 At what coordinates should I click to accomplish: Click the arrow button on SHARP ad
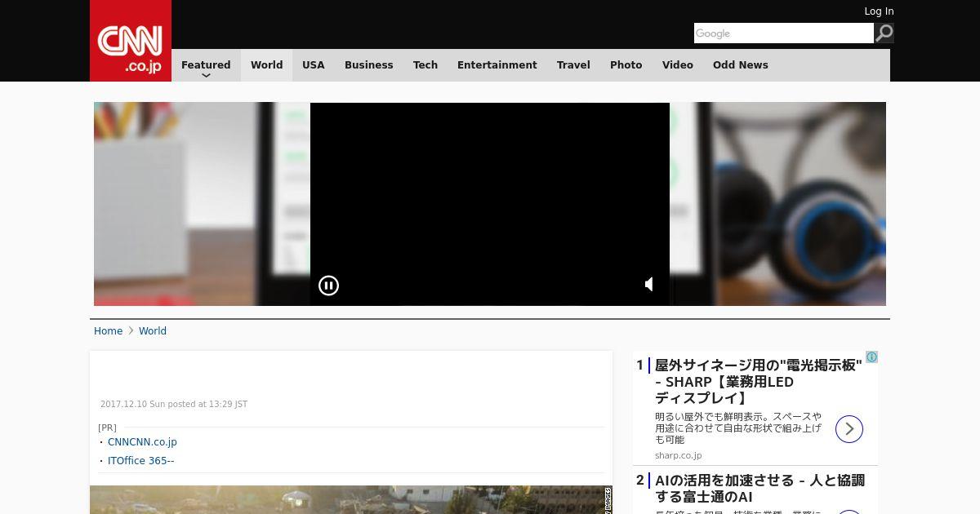(849, 428)
